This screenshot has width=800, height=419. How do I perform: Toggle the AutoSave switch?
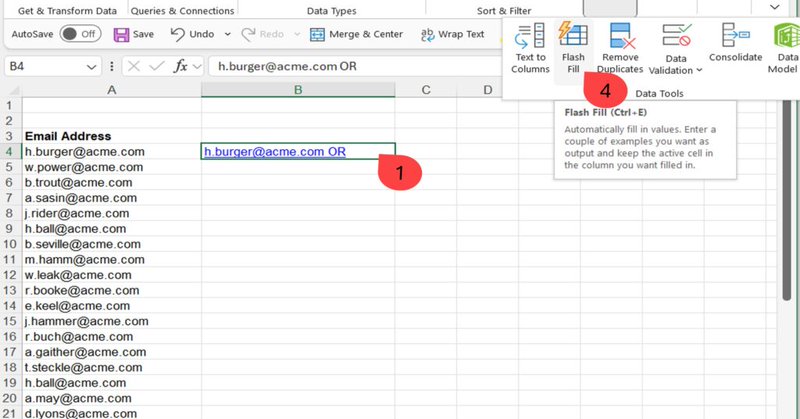click(80, 34)
